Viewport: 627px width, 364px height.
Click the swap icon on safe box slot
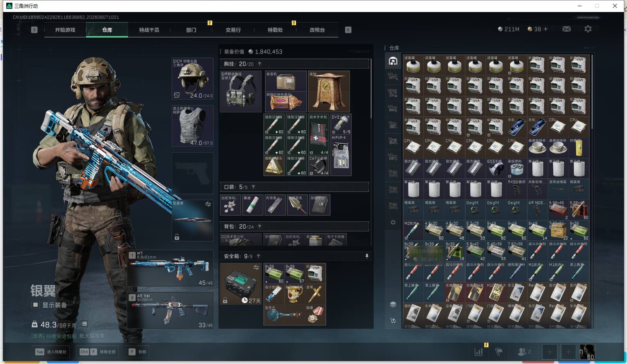coord(256,267)
